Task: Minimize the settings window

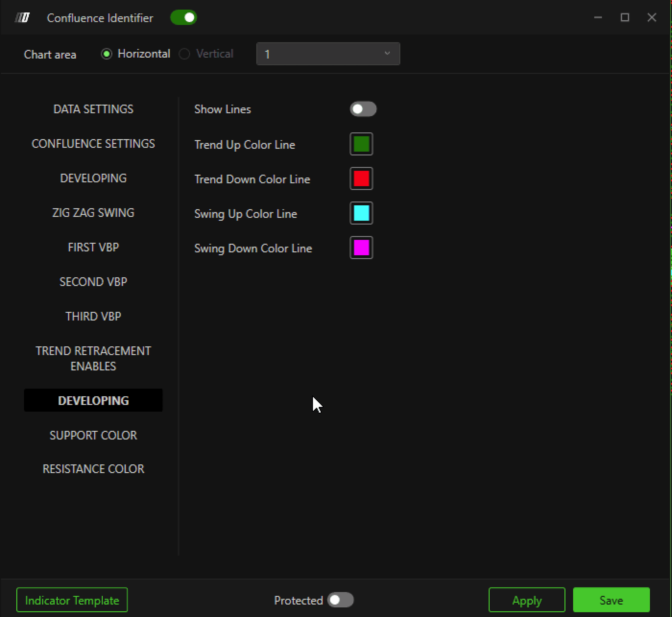Action: point(598,17)
